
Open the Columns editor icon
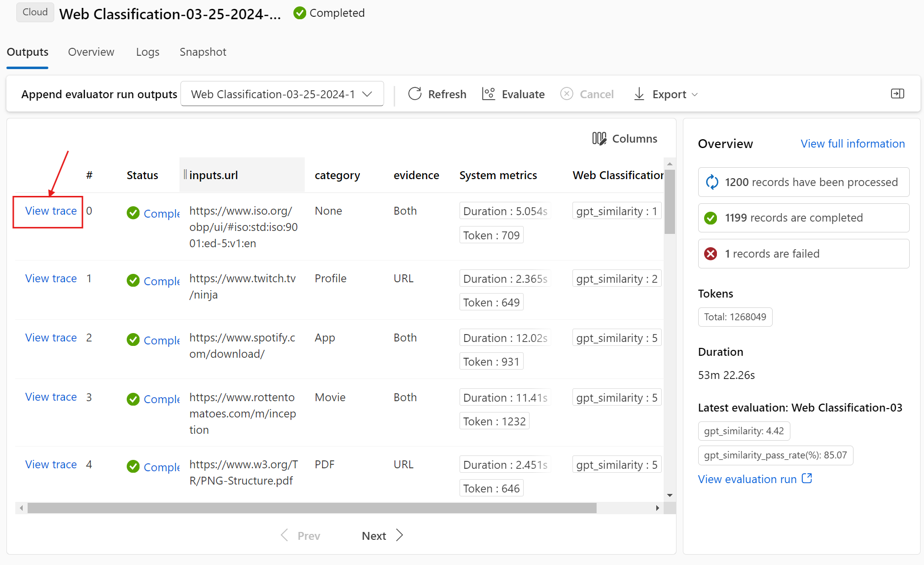[599, 139]
